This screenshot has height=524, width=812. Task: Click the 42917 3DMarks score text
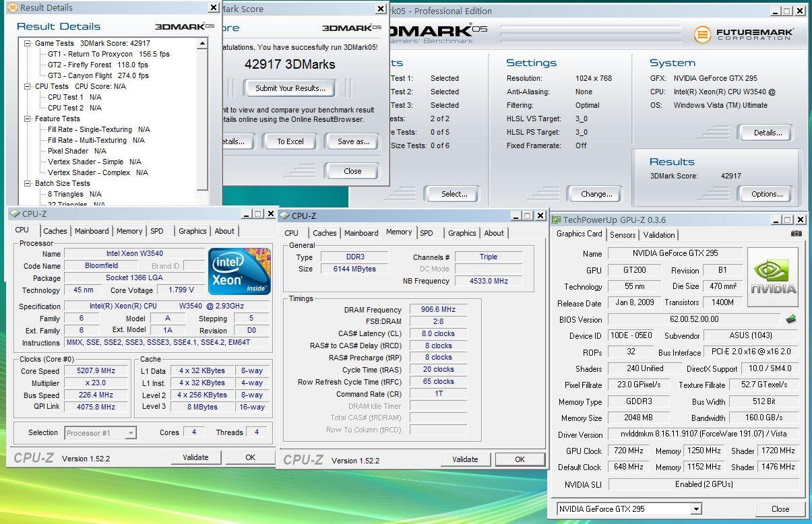[290, 65]
